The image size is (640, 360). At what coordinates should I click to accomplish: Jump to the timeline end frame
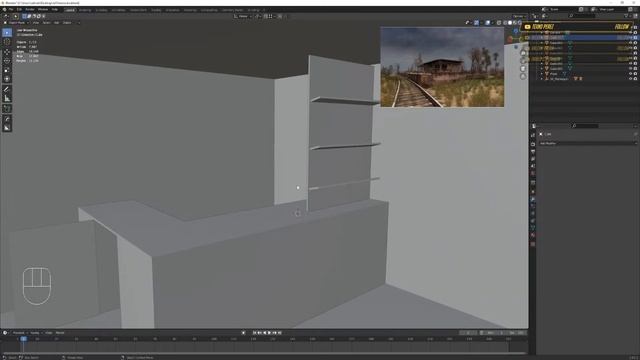(280, 333)
